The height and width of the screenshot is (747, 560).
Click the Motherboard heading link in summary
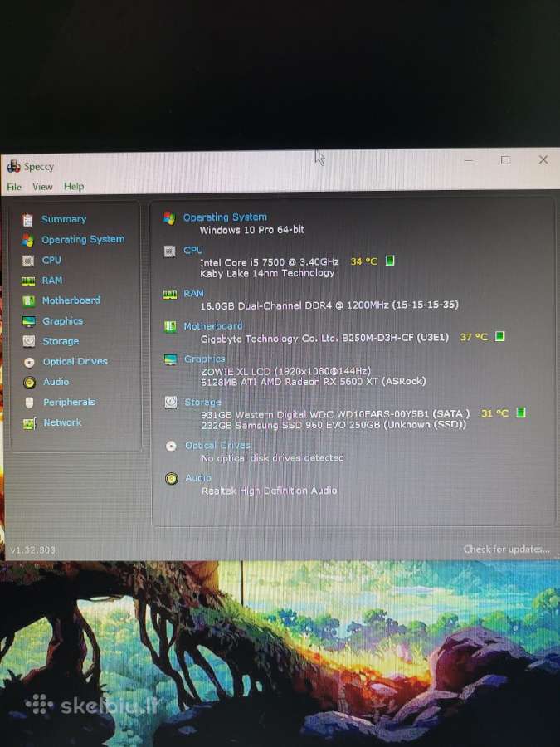click(x=213, y=326)
